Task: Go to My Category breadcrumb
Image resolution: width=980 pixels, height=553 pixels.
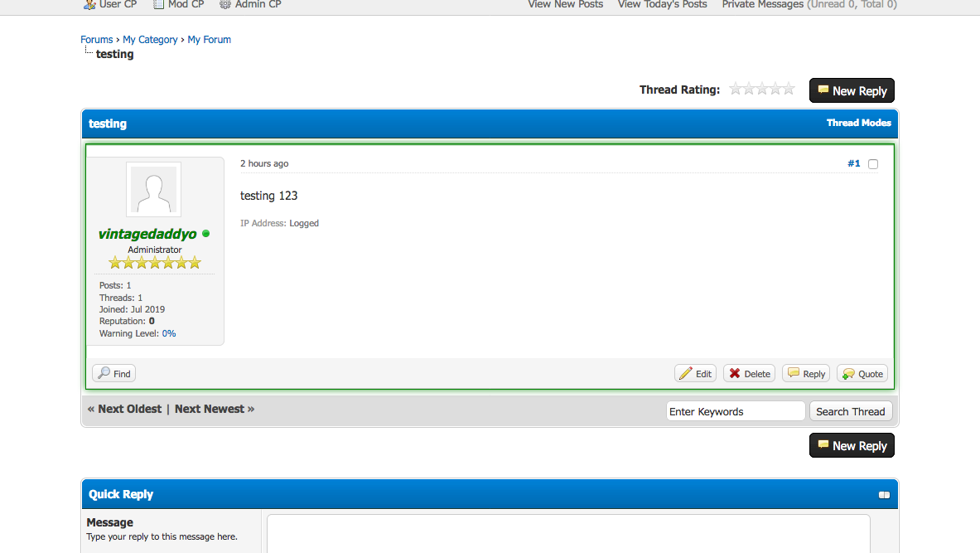Action: pos(150,40)
